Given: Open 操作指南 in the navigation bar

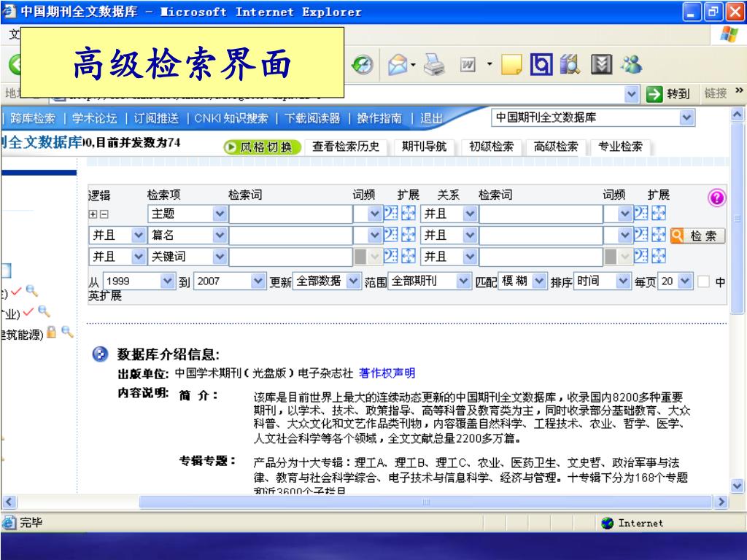Looking at the screenshot, I should click(379, 118).
